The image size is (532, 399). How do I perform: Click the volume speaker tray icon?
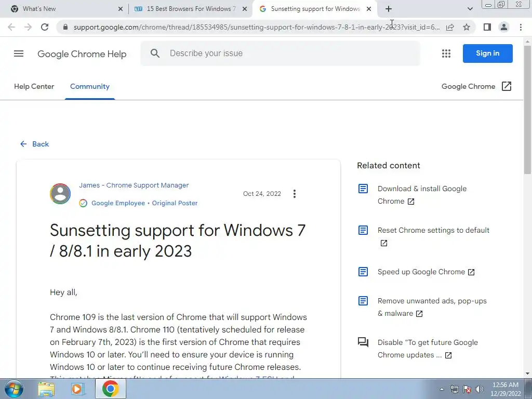(480, 389)
